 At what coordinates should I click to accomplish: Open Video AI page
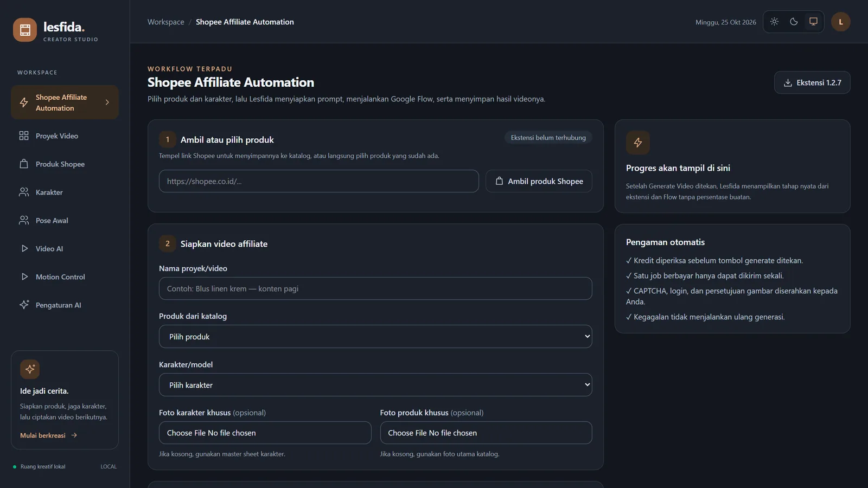(65, 248)
